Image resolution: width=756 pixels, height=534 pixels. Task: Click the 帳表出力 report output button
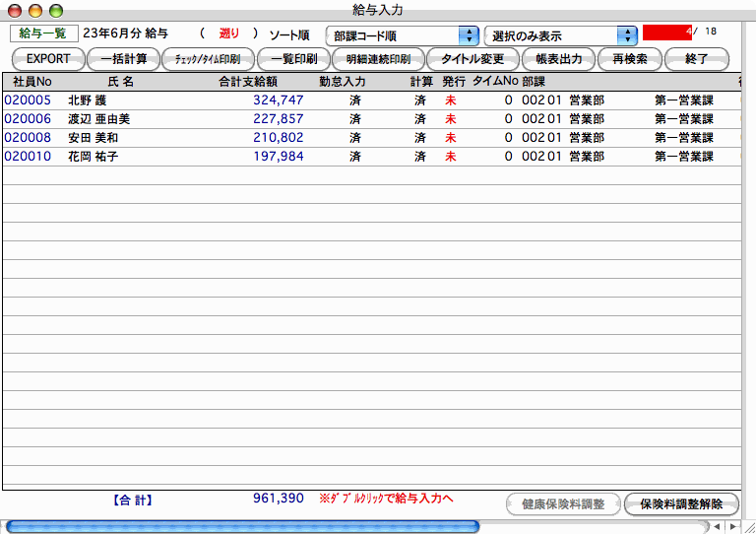558,59
